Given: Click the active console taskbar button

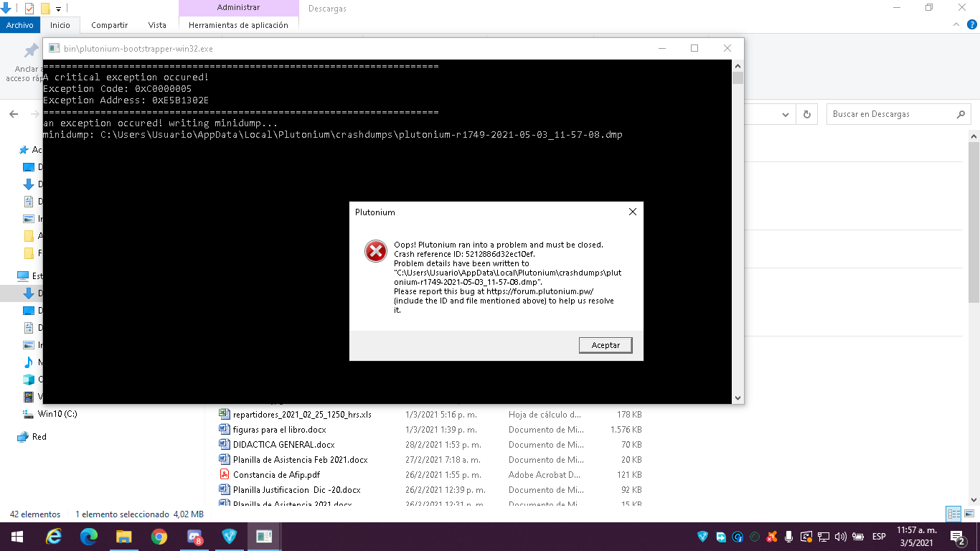Looking at the screenshot, I should (x=264, y=537).
